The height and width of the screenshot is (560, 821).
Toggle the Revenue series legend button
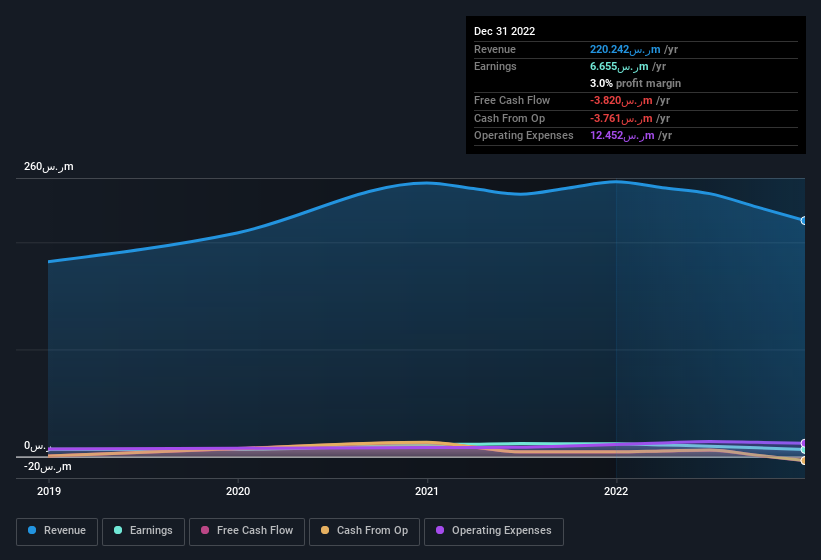tap(57, 532)
